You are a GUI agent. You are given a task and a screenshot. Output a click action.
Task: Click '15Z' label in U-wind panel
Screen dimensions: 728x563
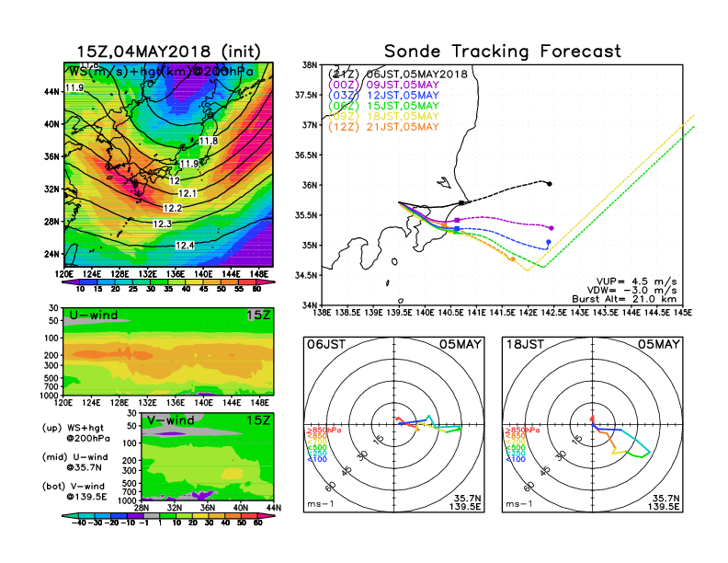(x=258, y=316)
